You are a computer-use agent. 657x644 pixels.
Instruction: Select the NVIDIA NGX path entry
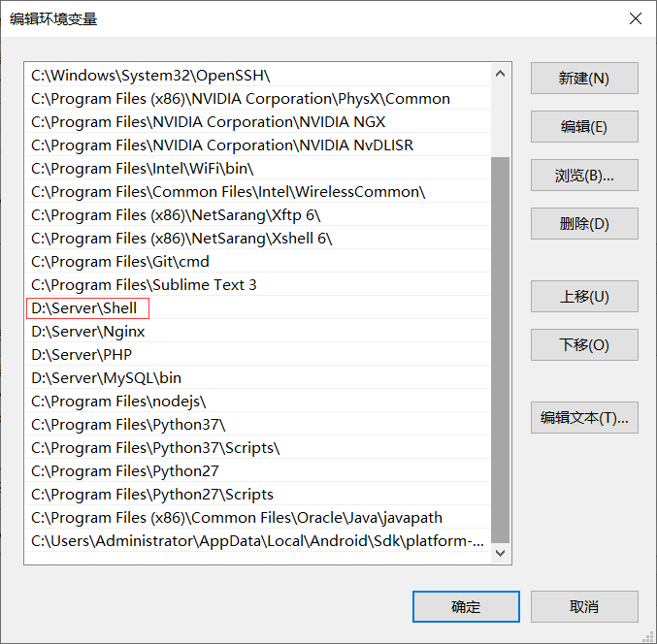click(257, 122)
